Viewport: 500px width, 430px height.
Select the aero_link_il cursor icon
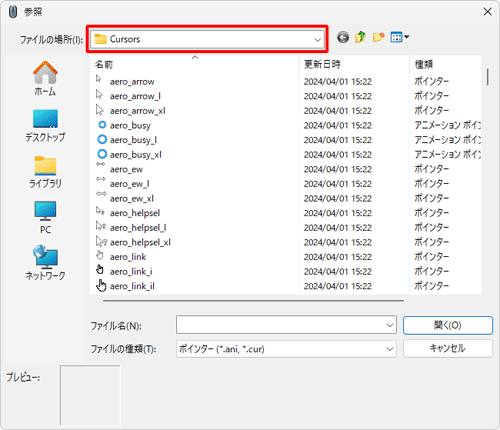[101, 286]
